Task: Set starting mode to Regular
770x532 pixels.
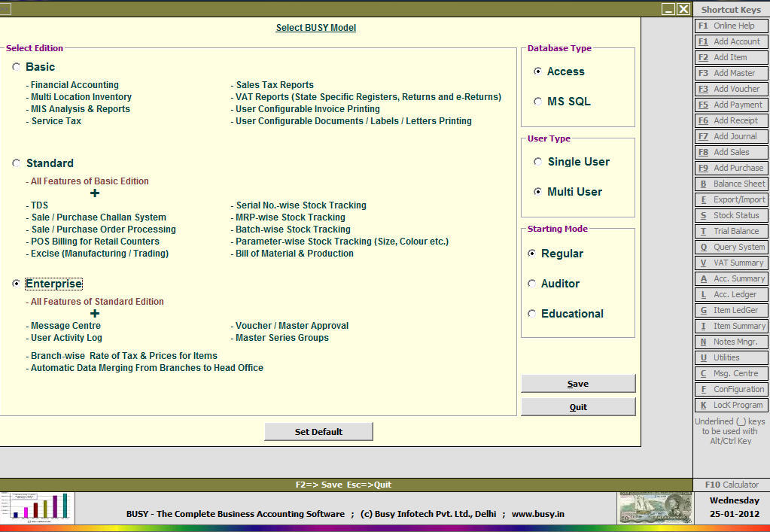Action: click(532, 254)
